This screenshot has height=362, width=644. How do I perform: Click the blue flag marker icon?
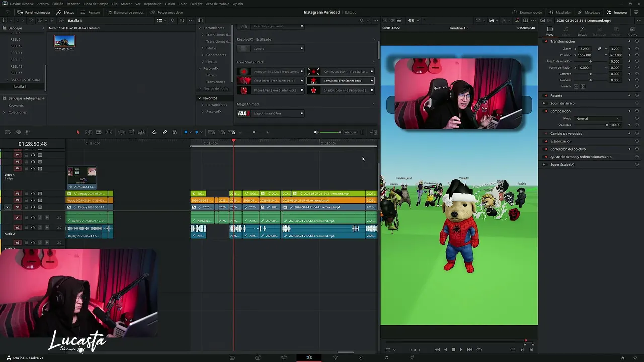(x=186, y=132)
